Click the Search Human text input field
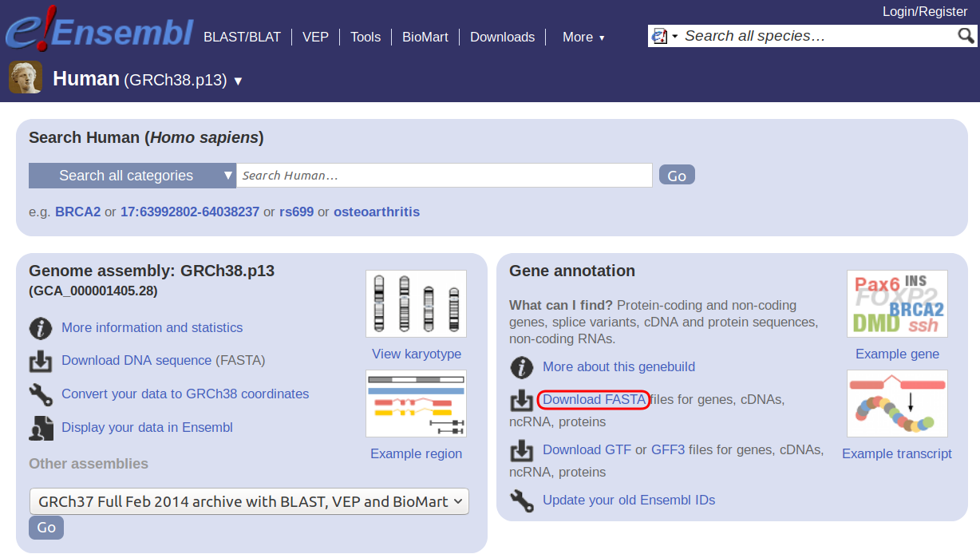 (x=444, y=176)
